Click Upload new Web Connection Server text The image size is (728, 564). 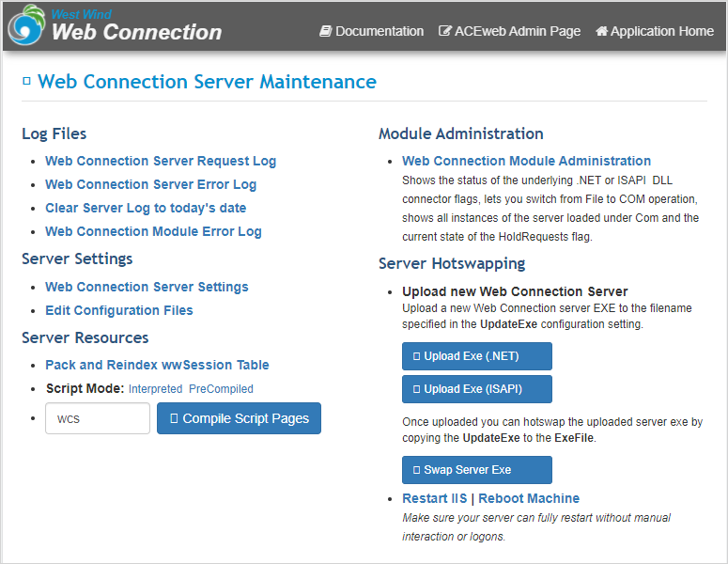click(515, 291)
